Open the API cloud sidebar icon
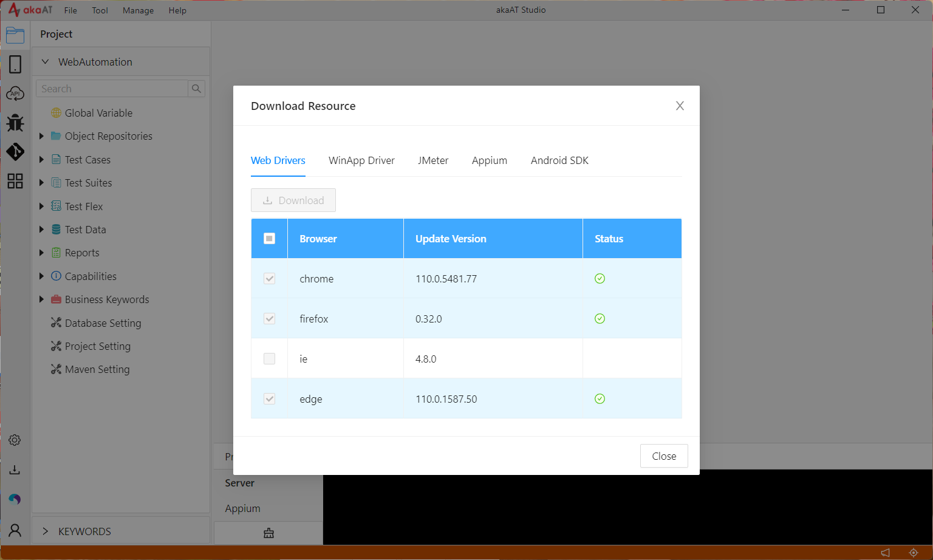The image size is (933, 560). (x=15, y=94)
